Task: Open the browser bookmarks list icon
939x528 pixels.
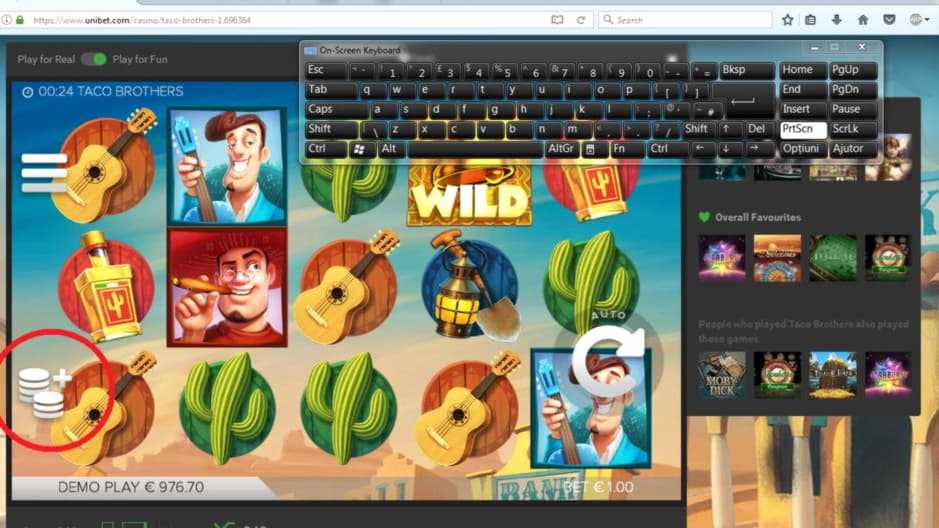Action: click(810, 20)
